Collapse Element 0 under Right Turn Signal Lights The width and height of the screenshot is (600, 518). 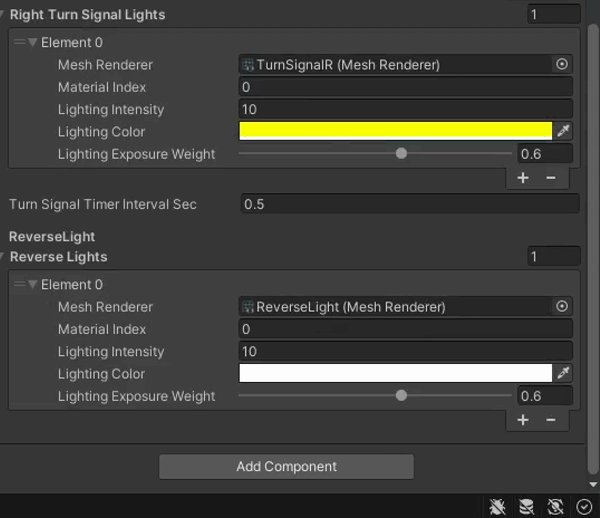click(x=33, y=42)
